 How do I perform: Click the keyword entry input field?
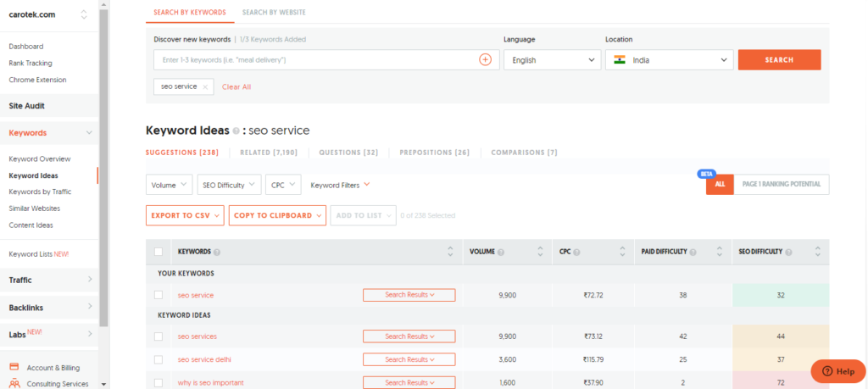tap(314, 60)
